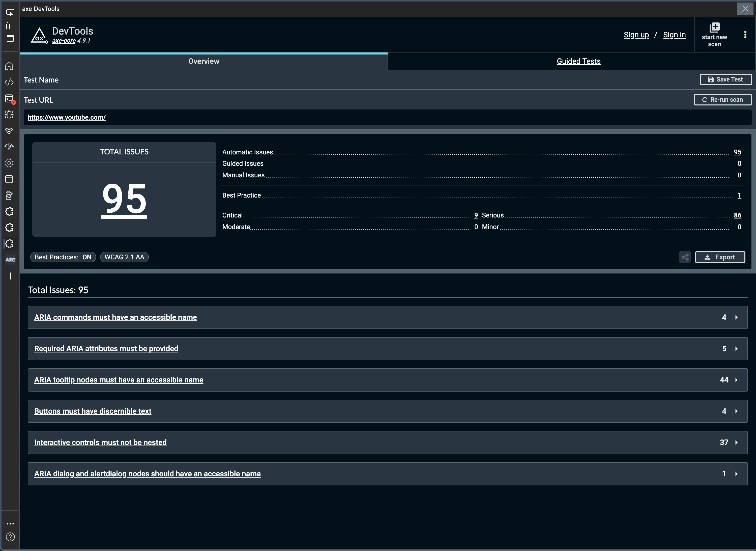The image size is (756, 551).
Task: Toggle the Quick View panel icon
Action: coord(10,38)
